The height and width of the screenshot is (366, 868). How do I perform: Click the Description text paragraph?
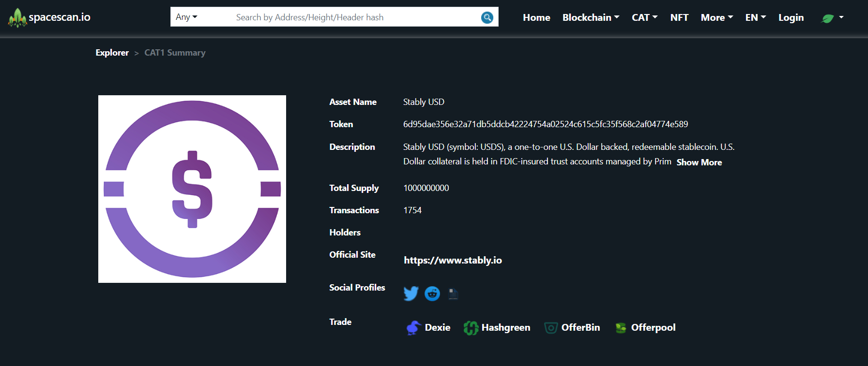tap(569, 154)
